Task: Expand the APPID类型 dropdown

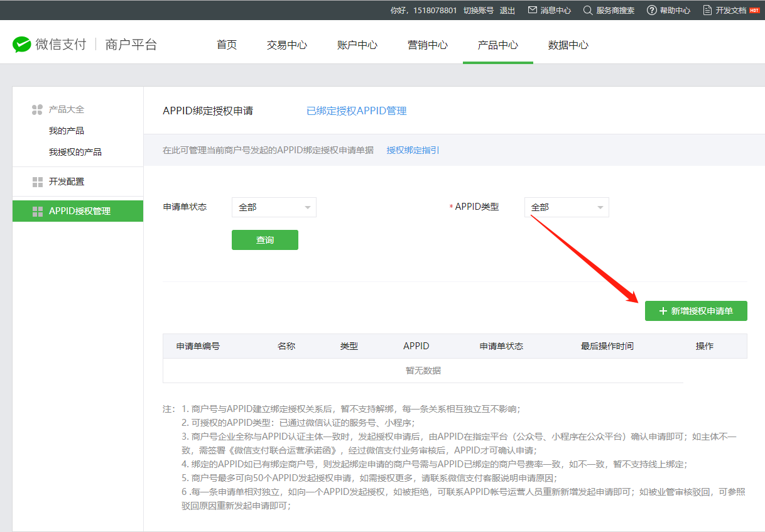Action: pyautogui.click(x=567, y=207)
